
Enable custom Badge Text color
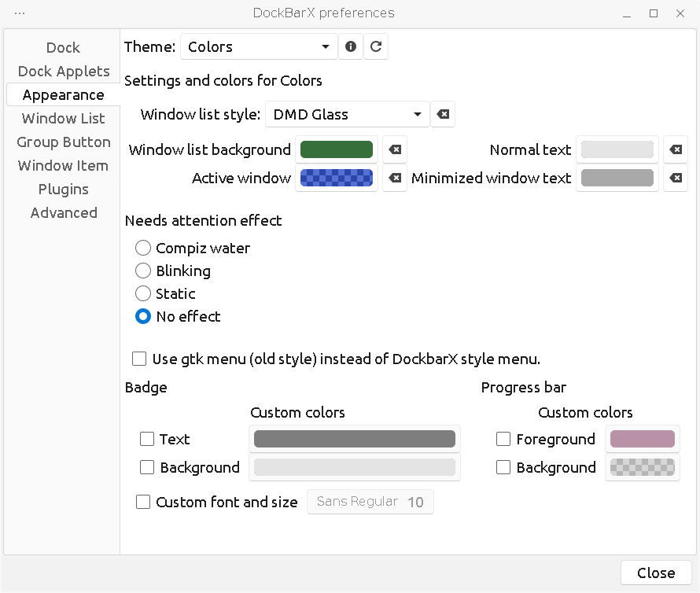(x=147, y=440)
